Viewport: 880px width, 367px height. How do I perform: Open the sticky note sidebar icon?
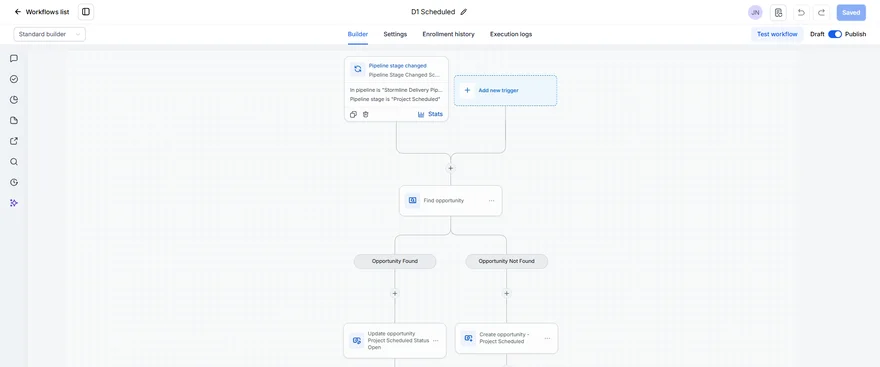pyautogui.click(x=14, y=121)
